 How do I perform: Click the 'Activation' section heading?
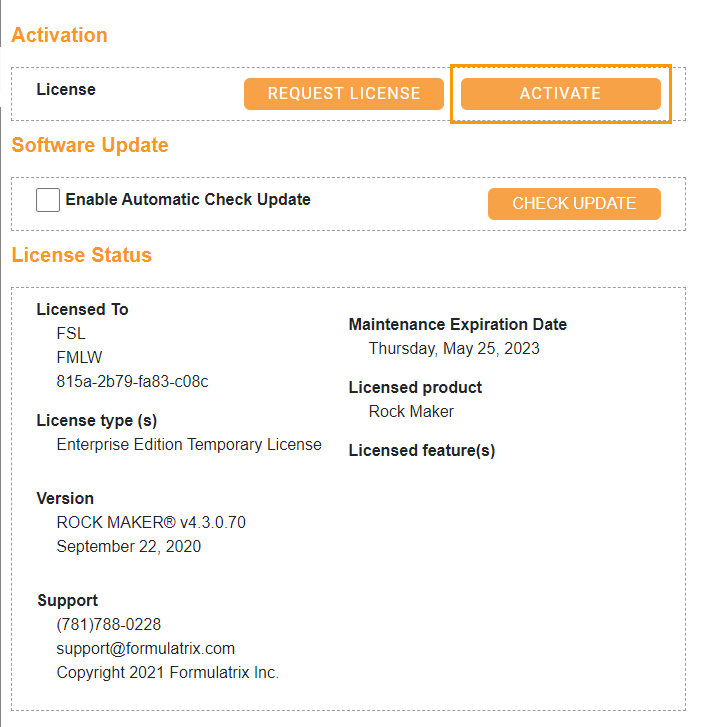(x=59, y=35)
